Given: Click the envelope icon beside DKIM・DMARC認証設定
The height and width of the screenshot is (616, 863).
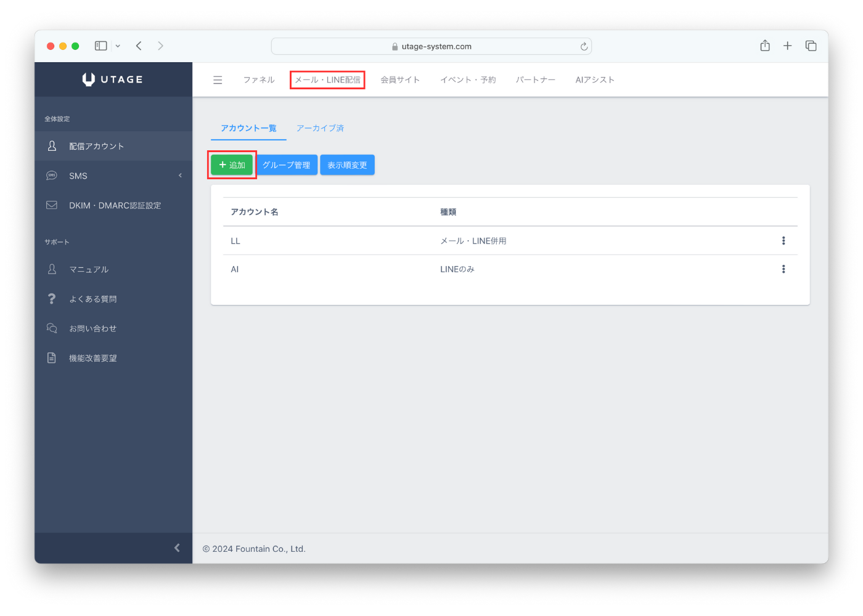Looking at the screenshot, I should (52, 205).
